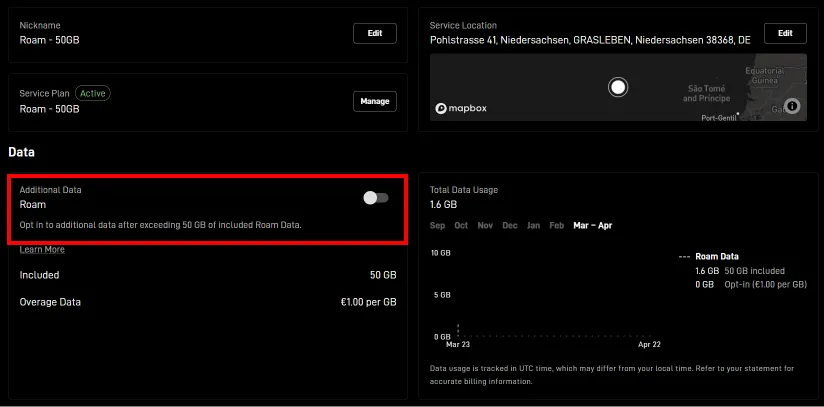Open the Learn More link
Image resolution: width=824 pixels, height=407 pixels.
(x=42, y=250)
